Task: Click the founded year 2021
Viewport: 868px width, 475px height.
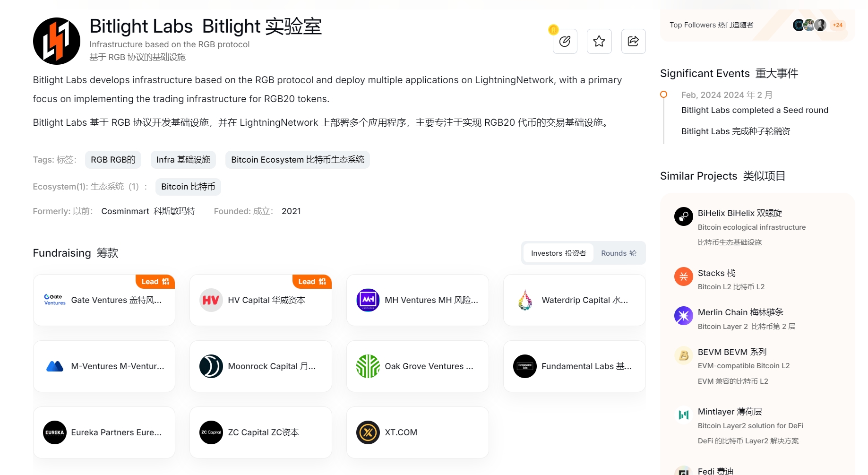Action: [x=291, y=211]
